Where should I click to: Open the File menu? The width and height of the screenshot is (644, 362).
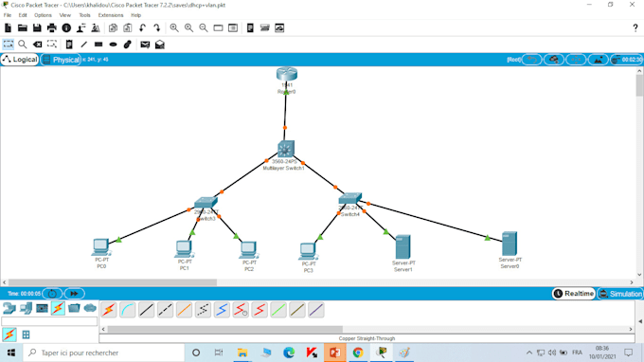(8, 15)
